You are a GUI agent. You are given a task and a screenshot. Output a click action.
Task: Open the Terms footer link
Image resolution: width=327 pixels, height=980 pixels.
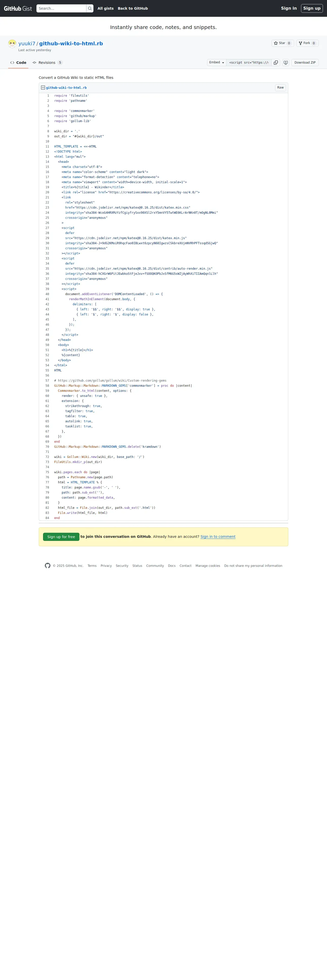(92, 566)
